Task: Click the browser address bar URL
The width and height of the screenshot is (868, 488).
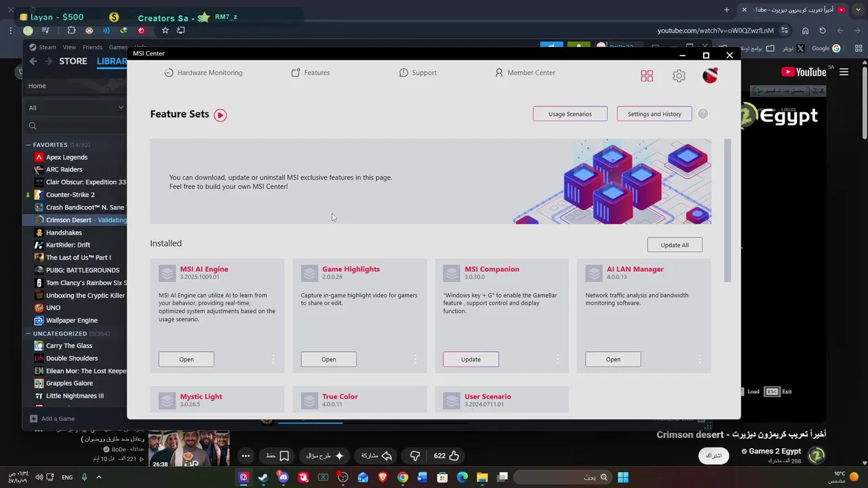Action: 715,30
